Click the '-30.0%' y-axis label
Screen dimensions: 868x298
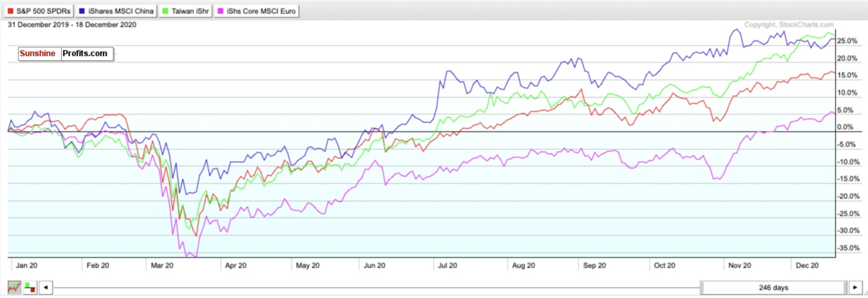tap(848, 231)
